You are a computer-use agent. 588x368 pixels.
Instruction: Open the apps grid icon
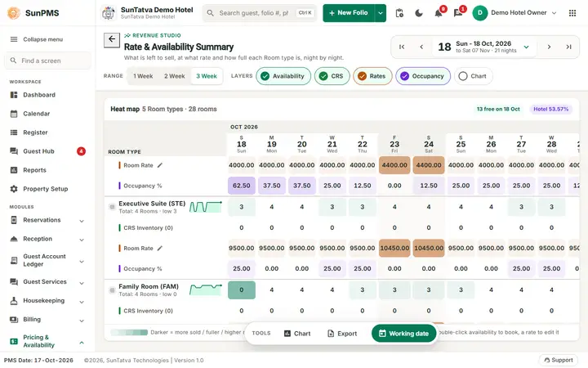pos(572,13)
